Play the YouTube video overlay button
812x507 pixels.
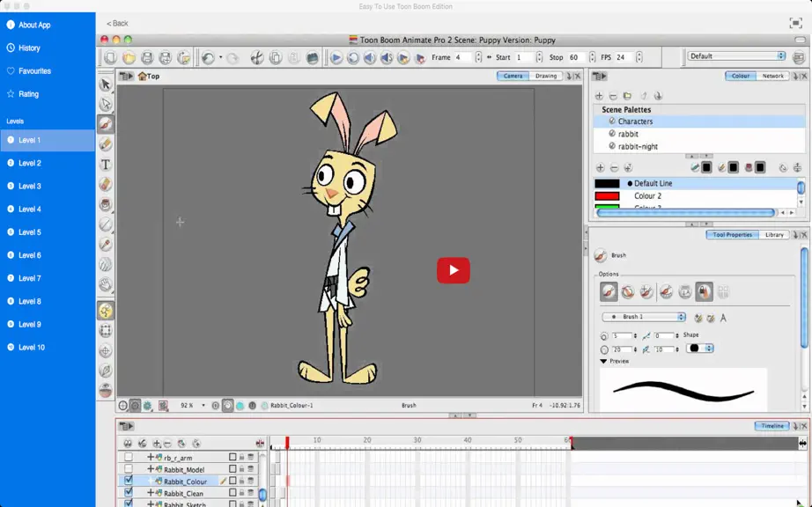click(454, 270)
